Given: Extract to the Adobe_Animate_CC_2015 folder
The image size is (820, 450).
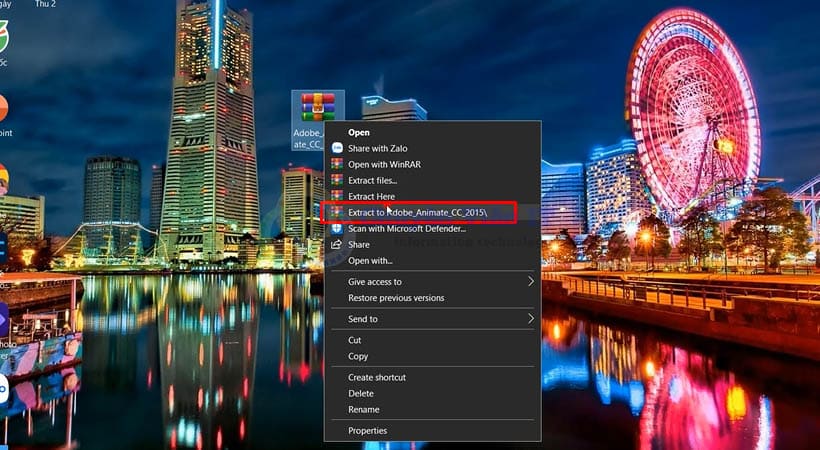Looking at the screenshot, I should point(418,212).
